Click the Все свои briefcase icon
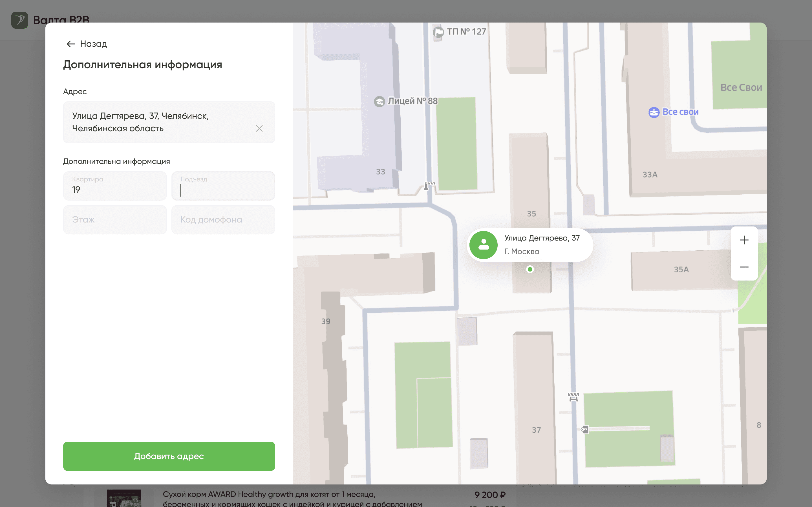The width and height of the screenshot is (812, 507). click(654, 112)
